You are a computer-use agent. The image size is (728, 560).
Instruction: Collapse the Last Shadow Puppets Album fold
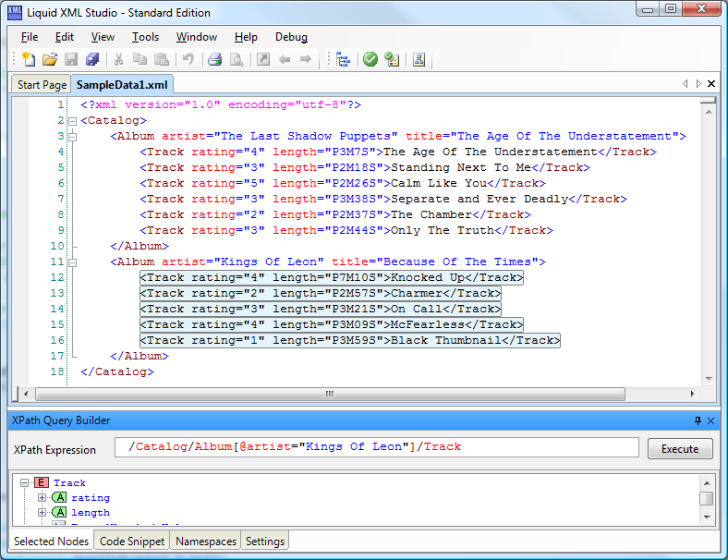[72, 137]
